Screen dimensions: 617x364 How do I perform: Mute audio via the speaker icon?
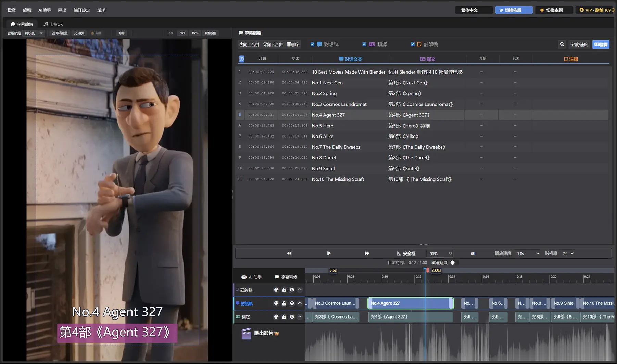tap(473, 253)
